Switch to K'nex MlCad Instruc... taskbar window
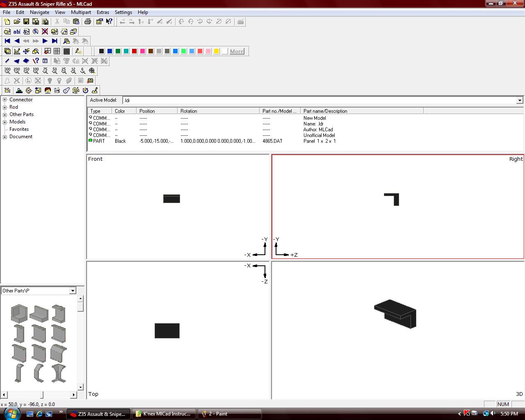 tap(164, 414)
